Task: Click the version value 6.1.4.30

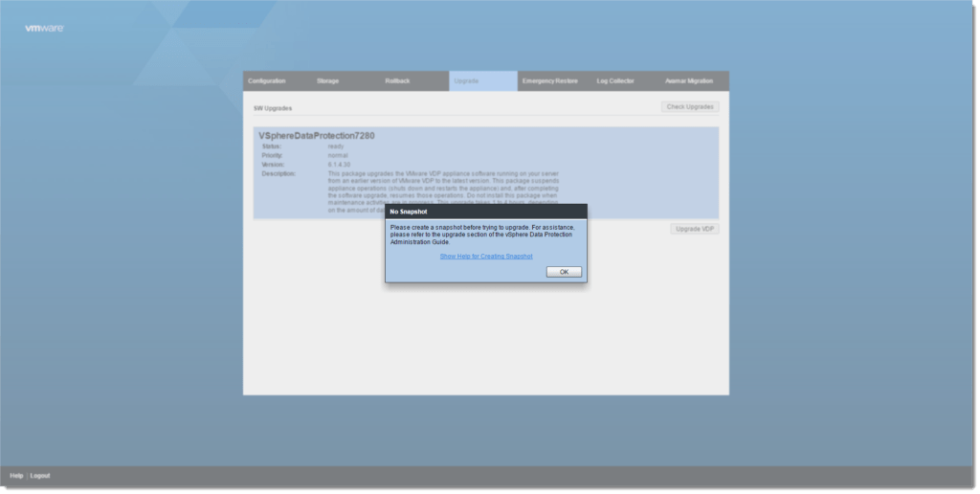Action: click(339, 165)
